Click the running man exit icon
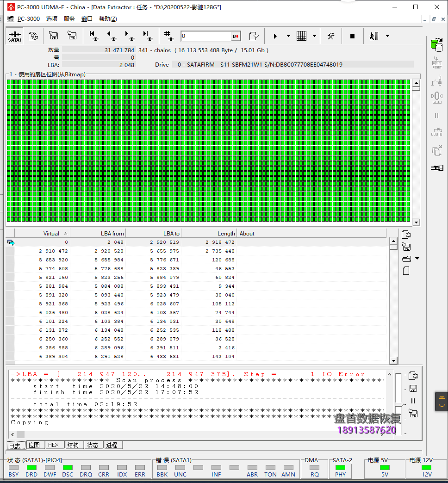 (x=374, y=36)
